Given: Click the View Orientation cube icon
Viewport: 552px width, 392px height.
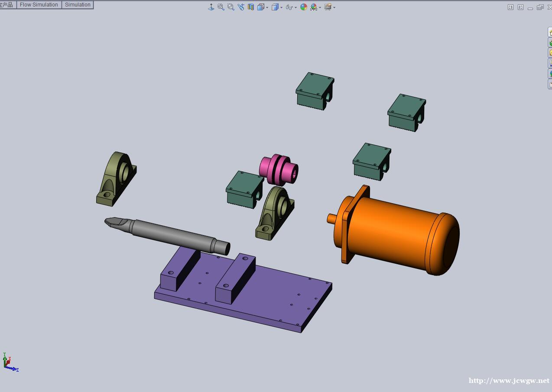Looking at the screenshot, I should pos(261,7).
